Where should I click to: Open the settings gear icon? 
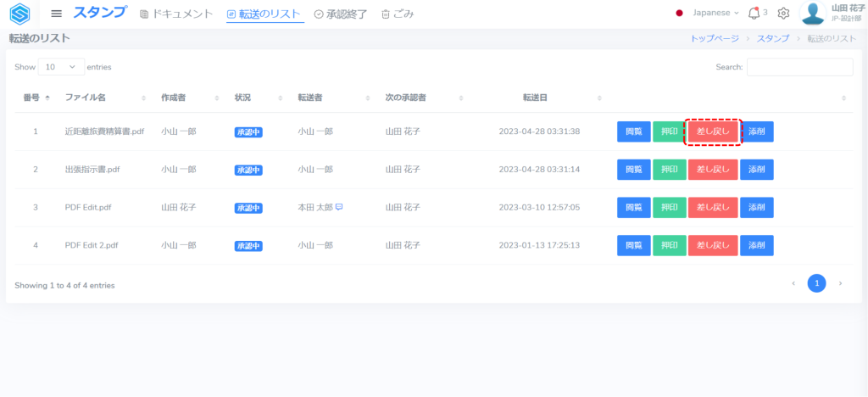(x=783, y=14)
